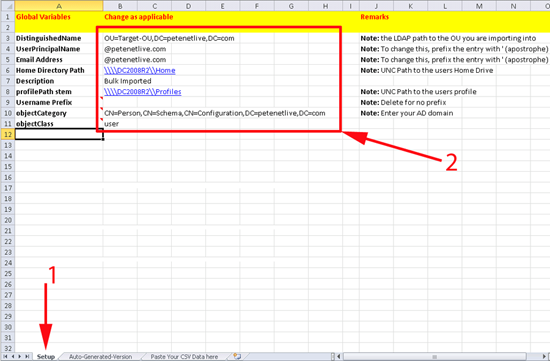Click the active empty cell A12
Screen dimensions: 550x361
click(59, 134)
